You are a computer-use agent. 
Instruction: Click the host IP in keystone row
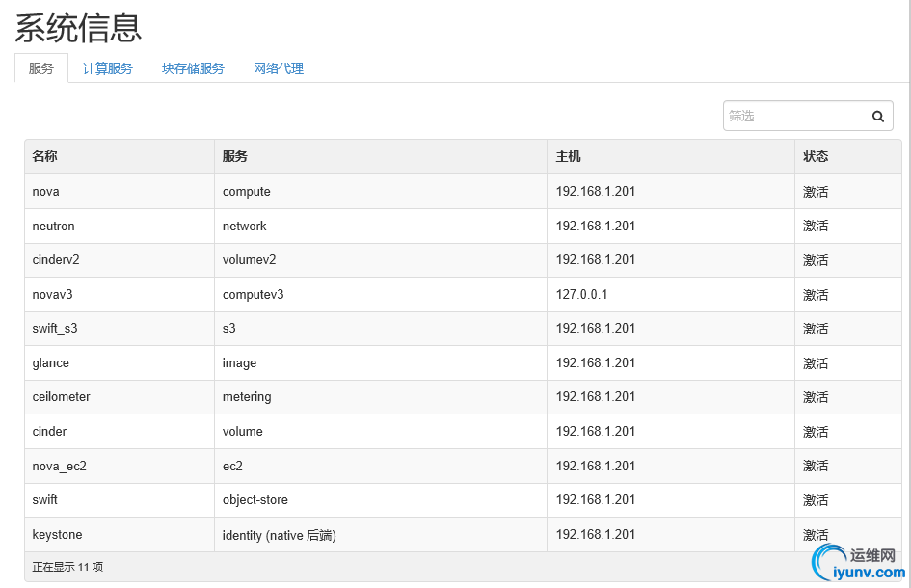(x=596, y=535)
